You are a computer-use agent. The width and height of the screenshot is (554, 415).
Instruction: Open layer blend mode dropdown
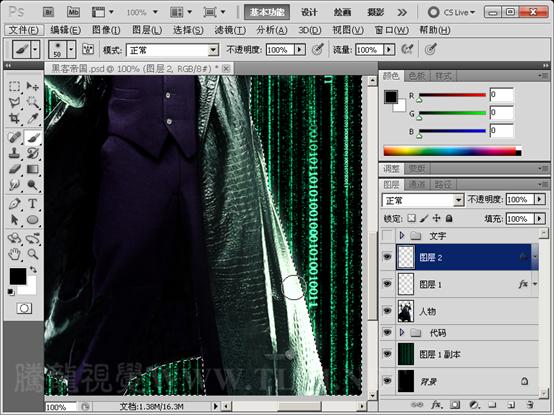(x=459, y=201)
